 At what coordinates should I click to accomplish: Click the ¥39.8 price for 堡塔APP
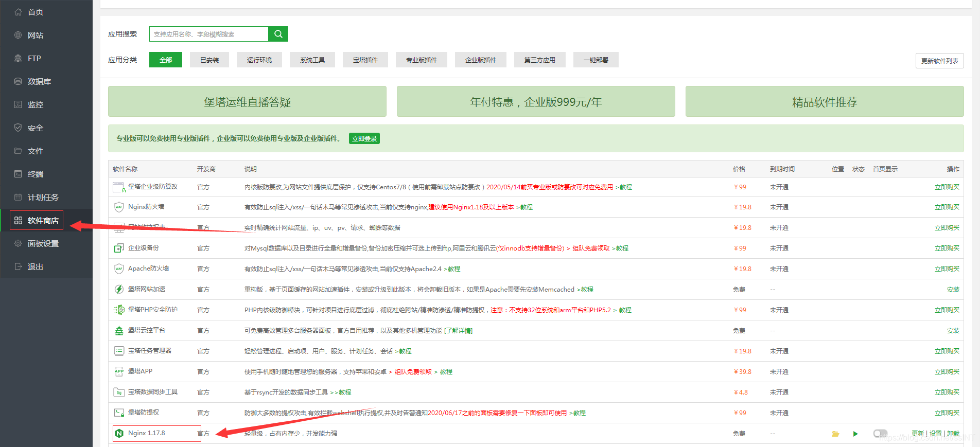click(743, 372)
